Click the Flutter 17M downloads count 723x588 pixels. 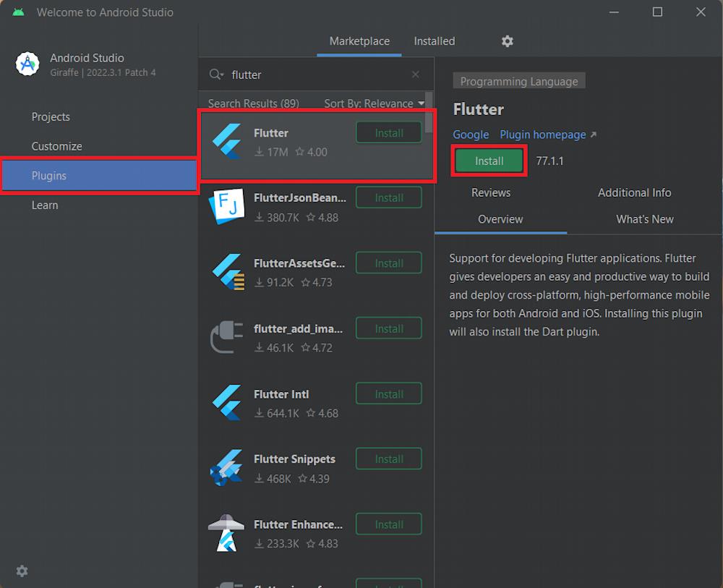(271, 152)
